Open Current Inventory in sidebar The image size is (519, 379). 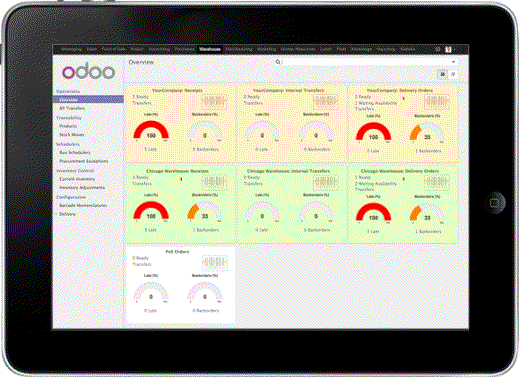pyautogui.click(x=77, y=179)
